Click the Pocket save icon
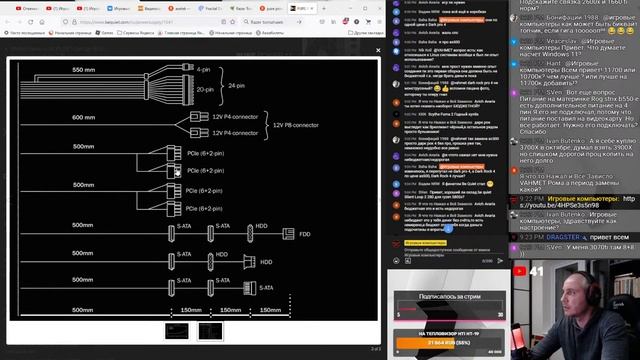The width and height of the screenshot is (640, 360). pyautogui.click(x=322, y=22)
